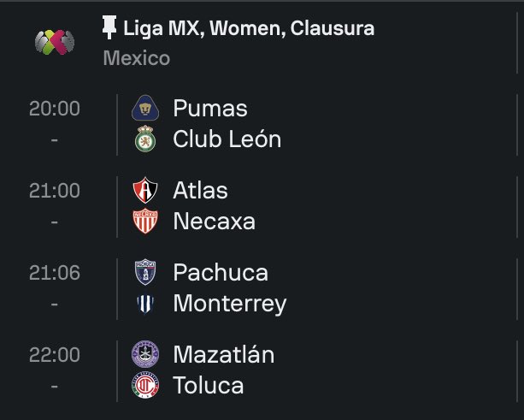Screen dimensions: 524x420
Task: Click the Mazatlán team crest
Action: click(145, 354)
